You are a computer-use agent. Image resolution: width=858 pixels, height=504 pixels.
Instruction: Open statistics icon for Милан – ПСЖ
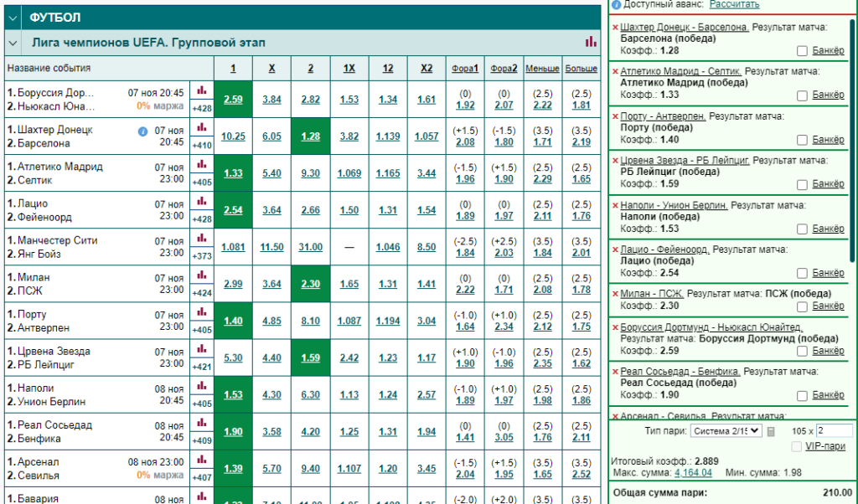[202, 275]
